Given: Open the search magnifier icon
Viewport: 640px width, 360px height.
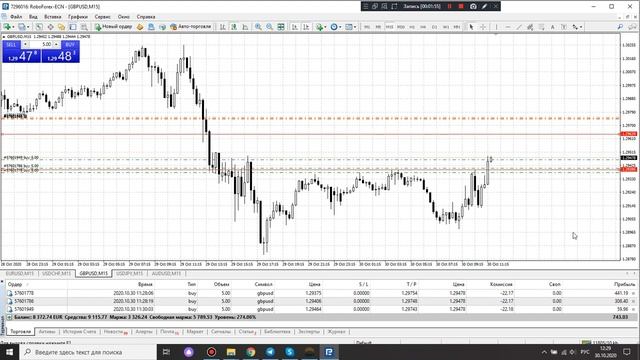Looking at the screenshot, I should tap(620, 27).
